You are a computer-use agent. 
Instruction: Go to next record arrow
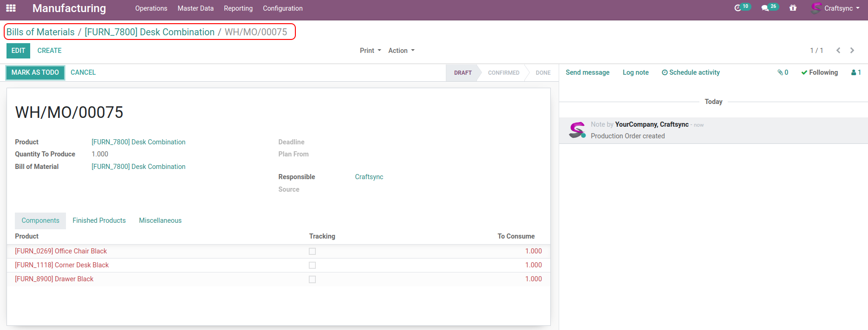852,51
